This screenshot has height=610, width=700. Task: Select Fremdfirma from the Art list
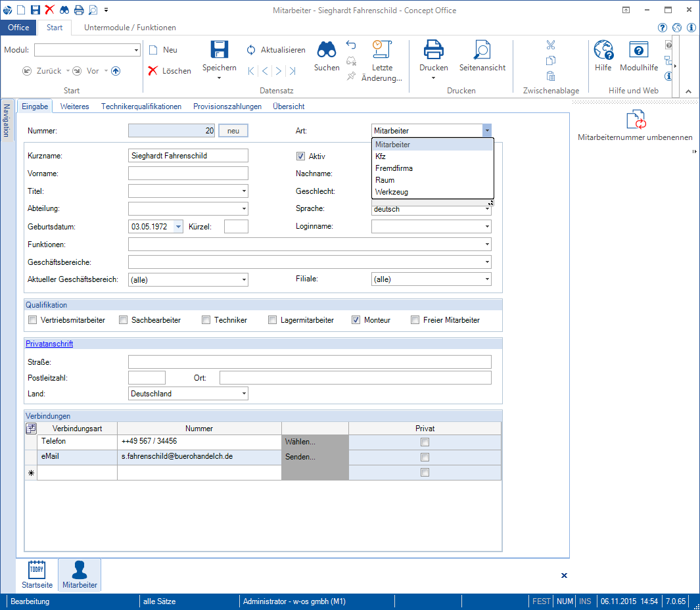point(394,168)
